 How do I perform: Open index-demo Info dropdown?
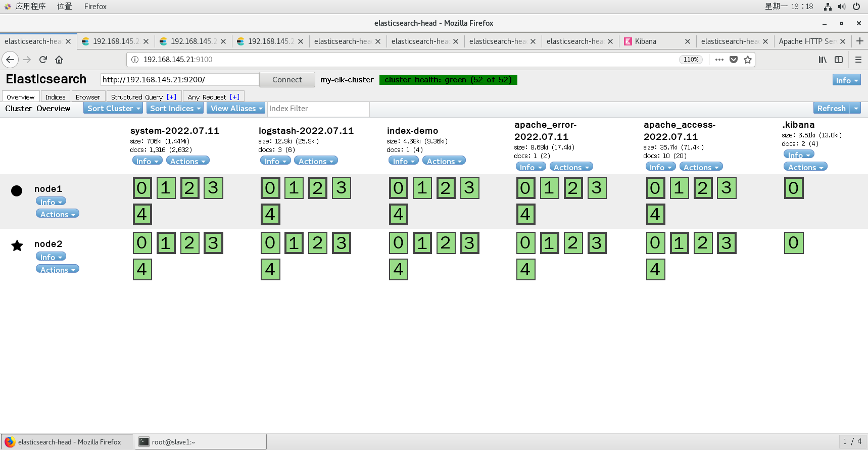click(403, 161)
